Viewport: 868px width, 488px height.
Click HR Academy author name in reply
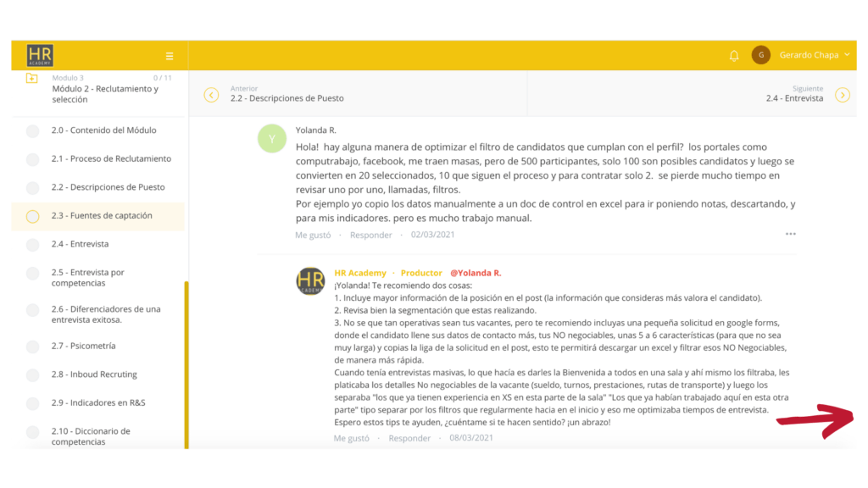point(360,273)
